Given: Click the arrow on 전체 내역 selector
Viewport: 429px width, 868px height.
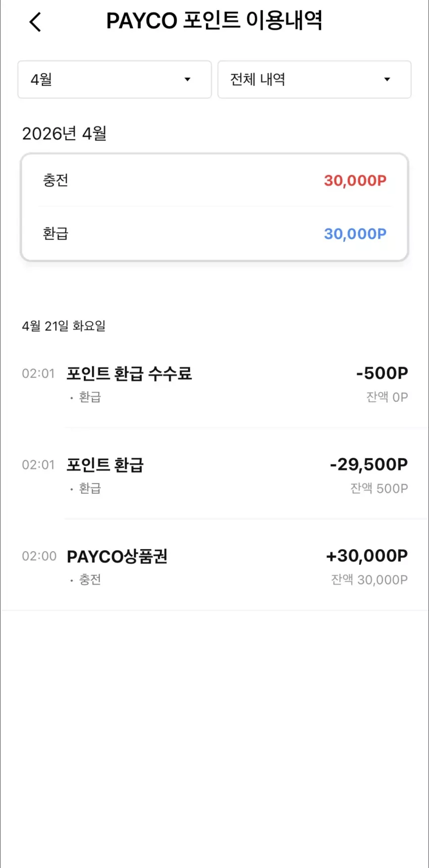Looking at the screenshot, I should [387, 79].
